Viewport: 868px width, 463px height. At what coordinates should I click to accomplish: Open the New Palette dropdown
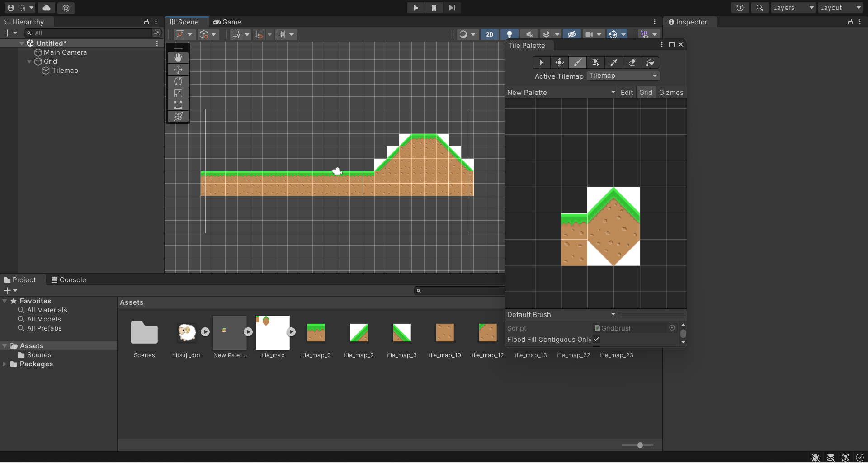561,93
